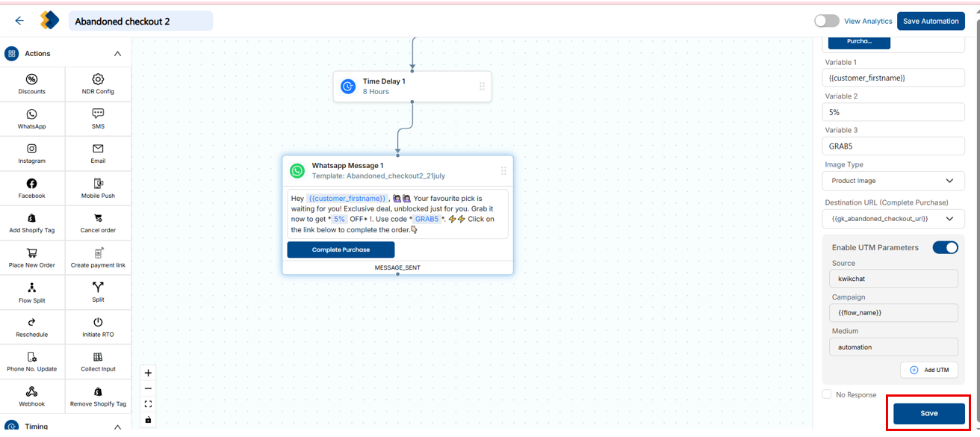Edit the Variable 3 GRAB5 field
This screenshot has height=437, width=980.
pos(894,146)
